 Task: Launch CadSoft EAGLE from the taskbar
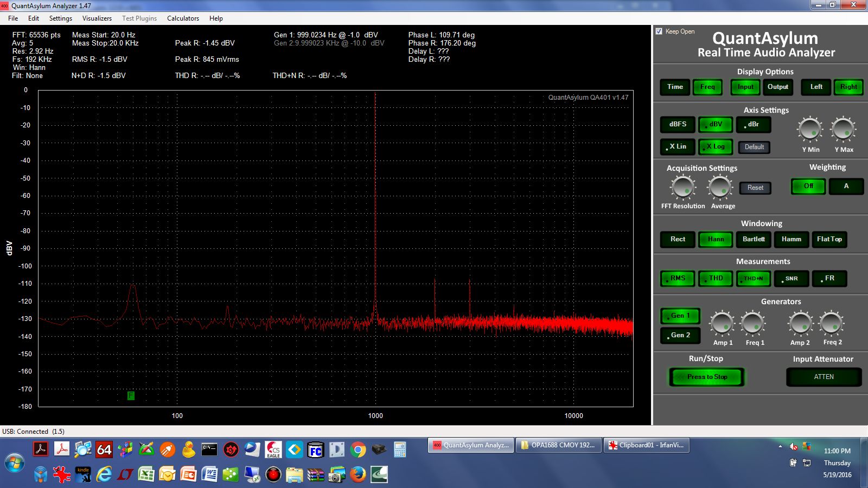coord(273,450)
